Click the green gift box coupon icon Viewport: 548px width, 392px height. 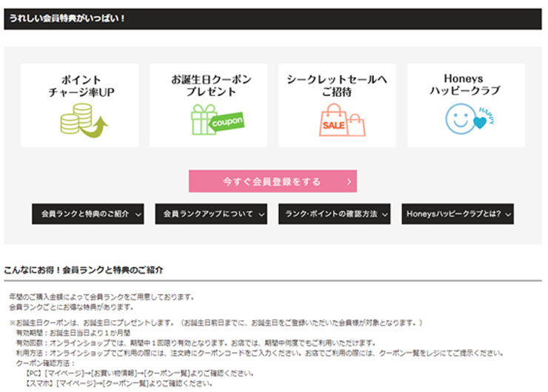click(x=215, y=120)
